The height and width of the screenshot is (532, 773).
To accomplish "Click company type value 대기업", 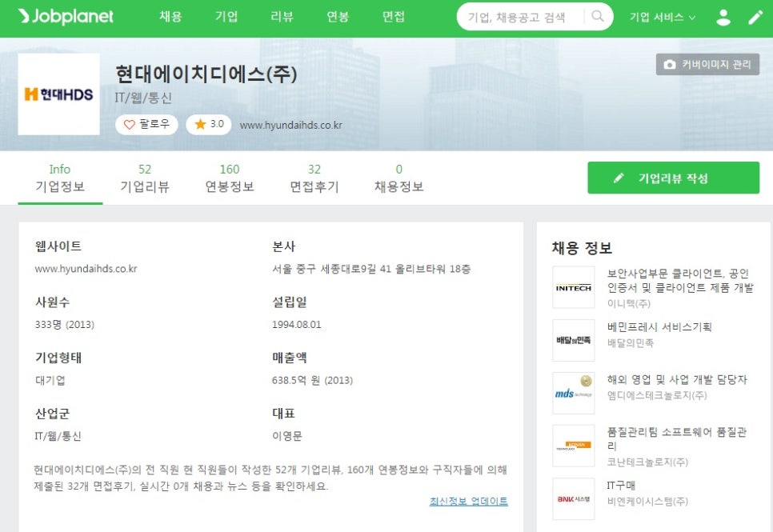I will [50, 380].
